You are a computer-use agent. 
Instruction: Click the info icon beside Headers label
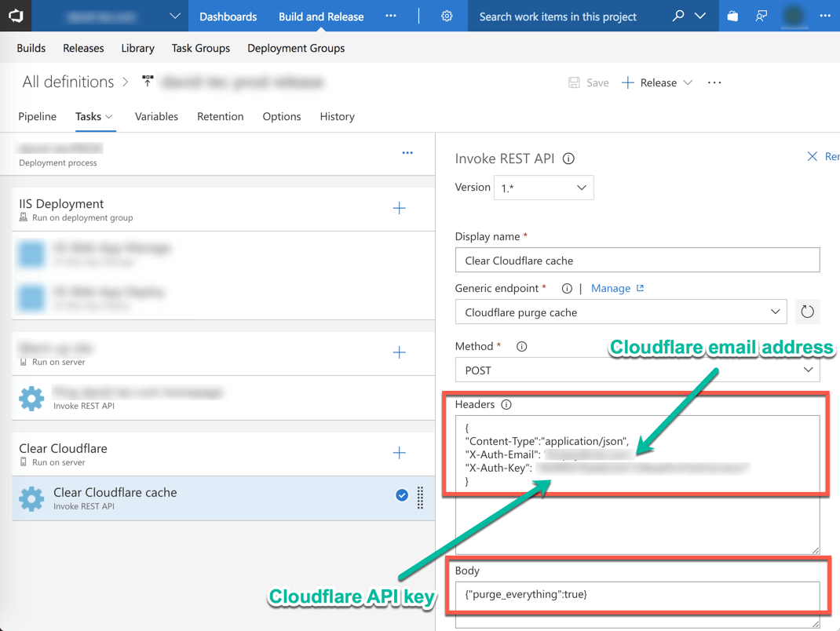[x=506, y=405]
